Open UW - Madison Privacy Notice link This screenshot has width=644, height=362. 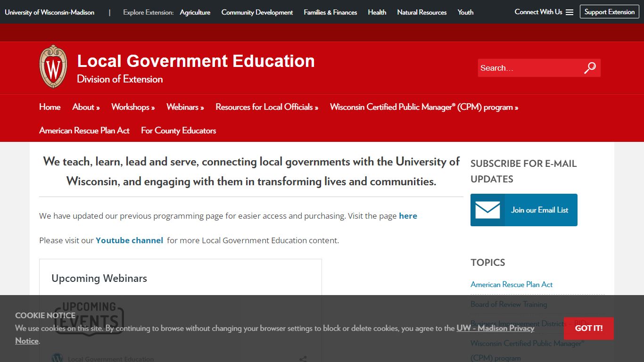(x=495, y=328)
